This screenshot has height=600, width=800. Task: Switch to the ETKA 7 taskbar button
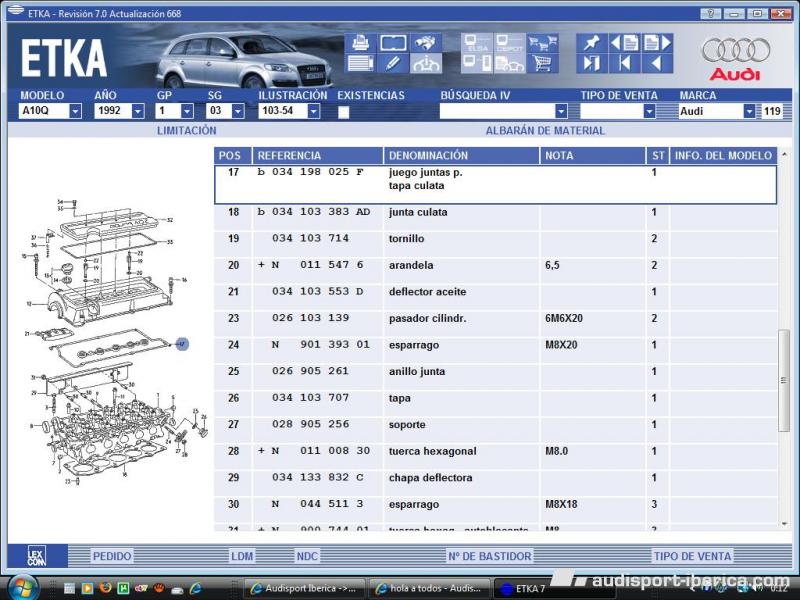(x=554, y=589)
